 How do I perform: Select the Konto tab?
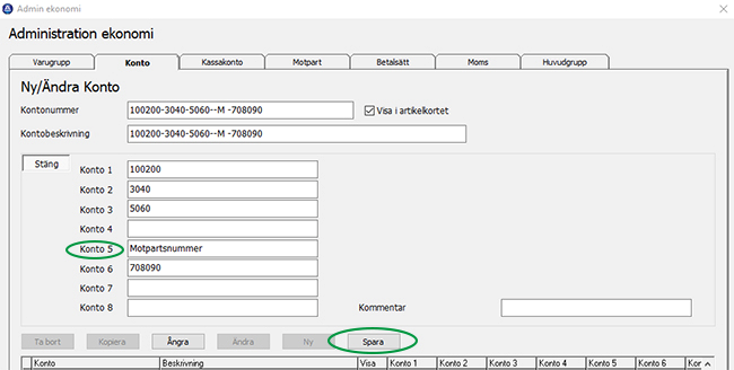(x=137, y=62)
